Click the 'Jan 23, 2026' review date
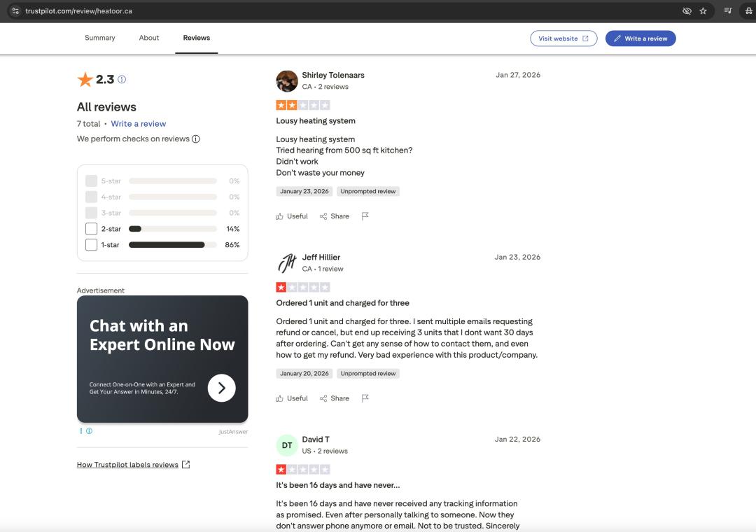The height and width of the screenshot is (532, 756). (x=517, y=258)
